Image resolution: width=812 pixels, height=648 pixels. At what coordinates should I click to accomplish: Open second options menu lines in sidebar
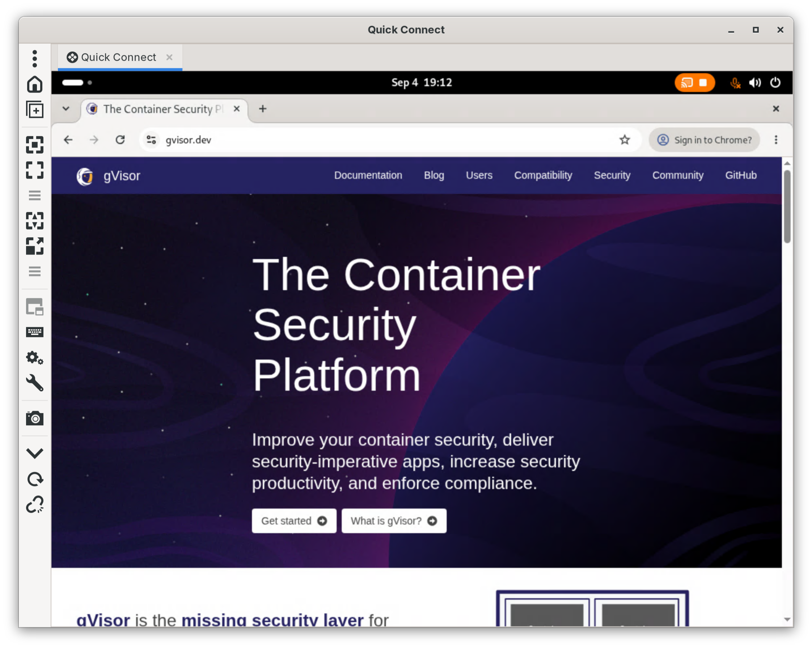pos(35,271)
